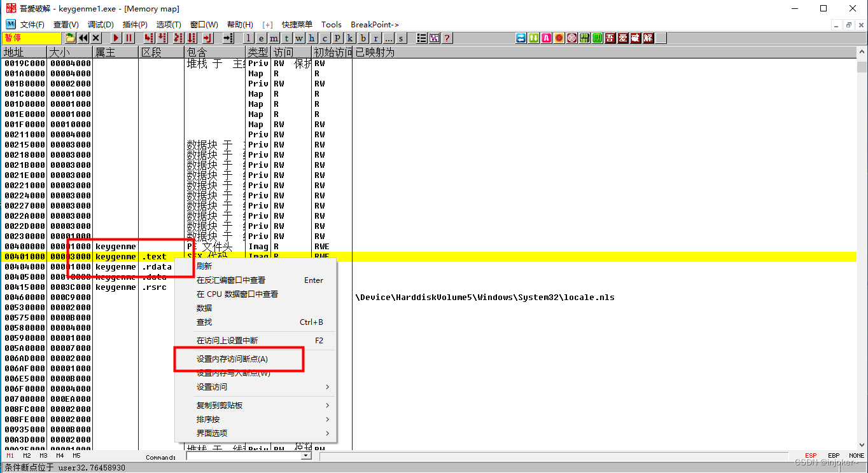Click the green monitor plugin icon
The width and height of the screenshot is (868, 473).
pos(597,38)
